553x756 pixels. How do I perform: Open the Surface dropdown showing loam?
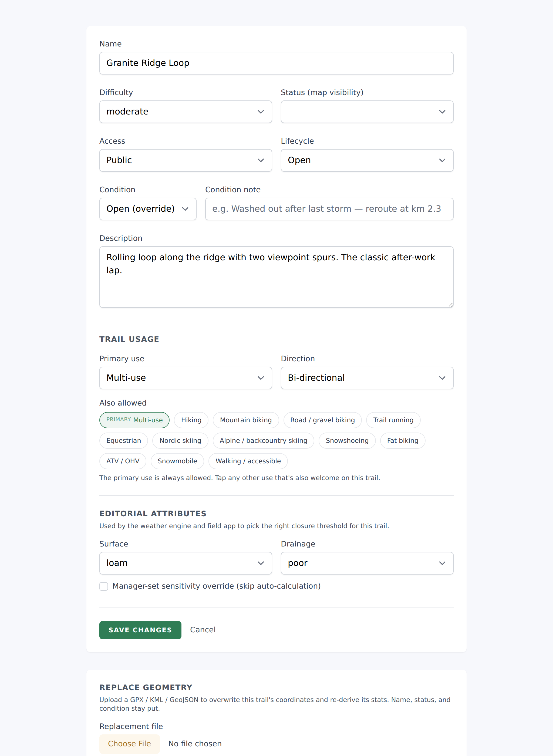coord(186,563)
